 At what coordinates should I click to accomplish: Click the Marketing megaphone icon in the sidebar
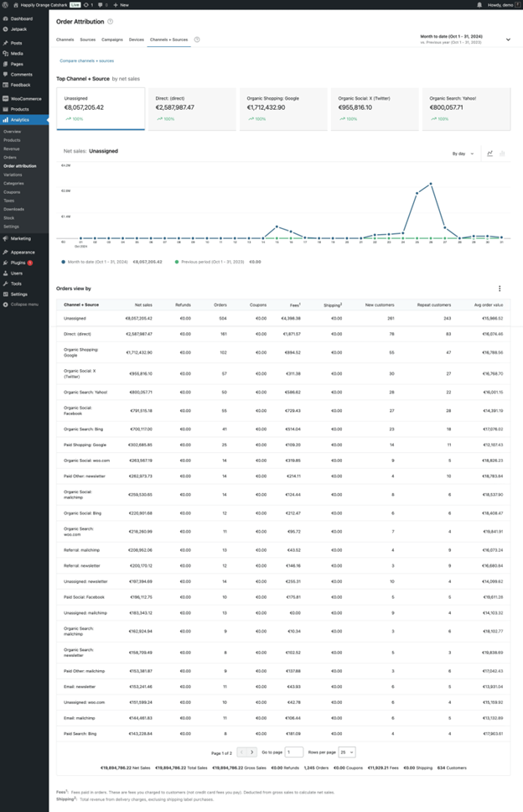[5, 239]
